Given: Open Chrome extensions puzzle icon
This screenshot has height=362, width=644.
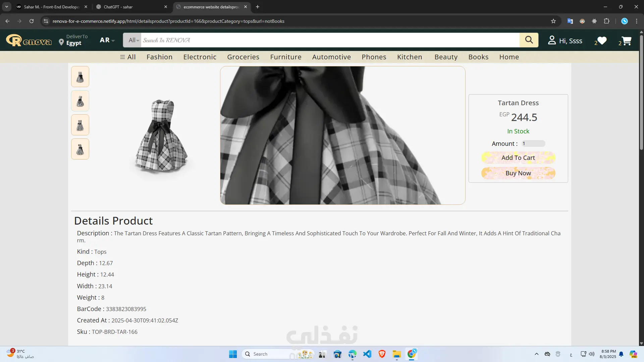Looking at the screenshot, I should point(606,21).
